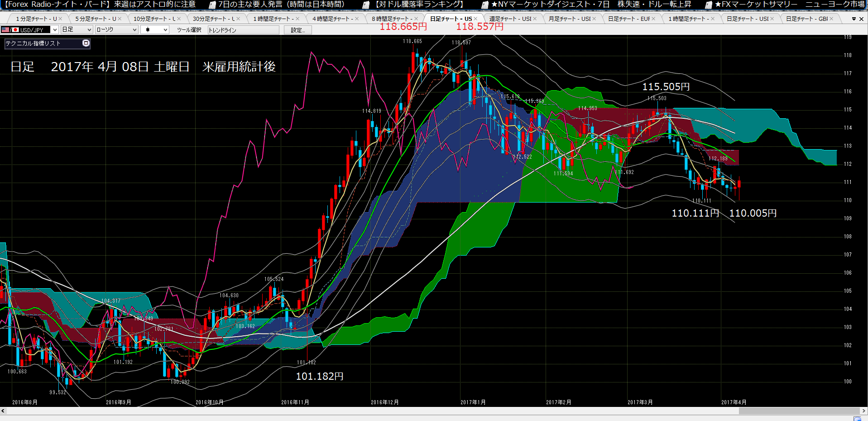This screenshot has height=421, width=868.
Task: Switch to the 日足チャート - EUF tab
Action: [x=629, y=19]
